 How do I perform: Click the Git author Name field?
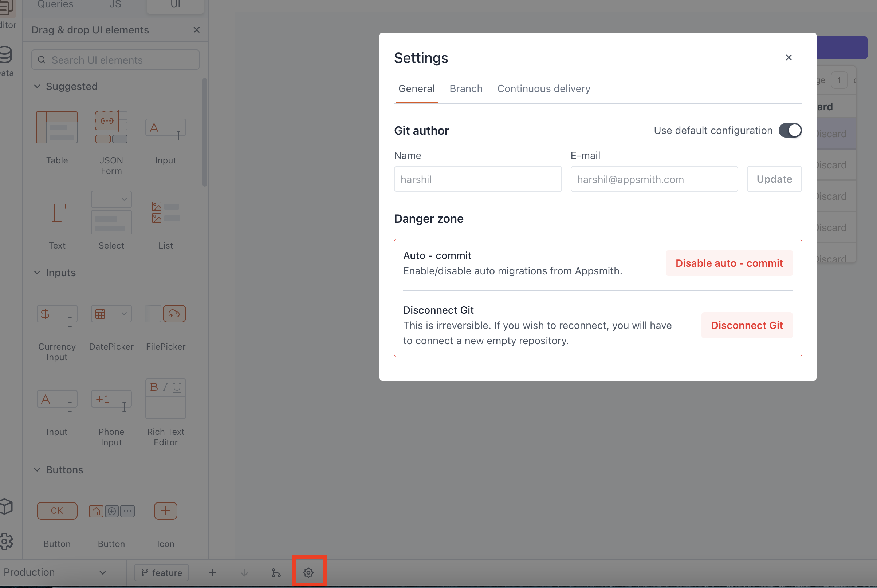click(x=477, y=179)
